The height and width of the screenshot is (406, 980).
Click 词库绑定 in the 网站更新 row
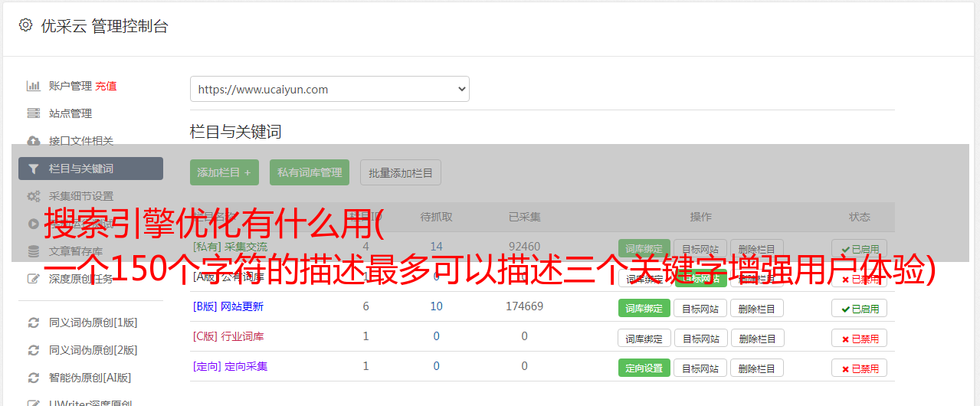click(x=644, y=308)
